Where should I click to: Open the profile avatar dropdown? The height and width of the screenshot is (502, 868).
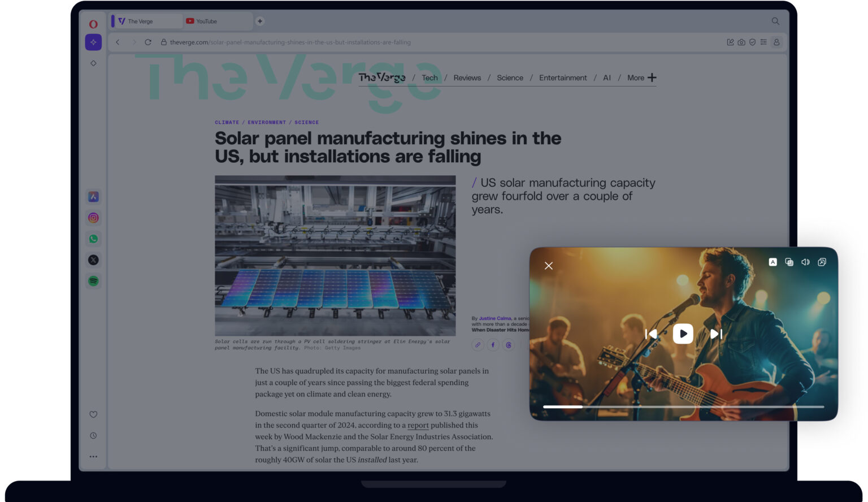[776, 42]
